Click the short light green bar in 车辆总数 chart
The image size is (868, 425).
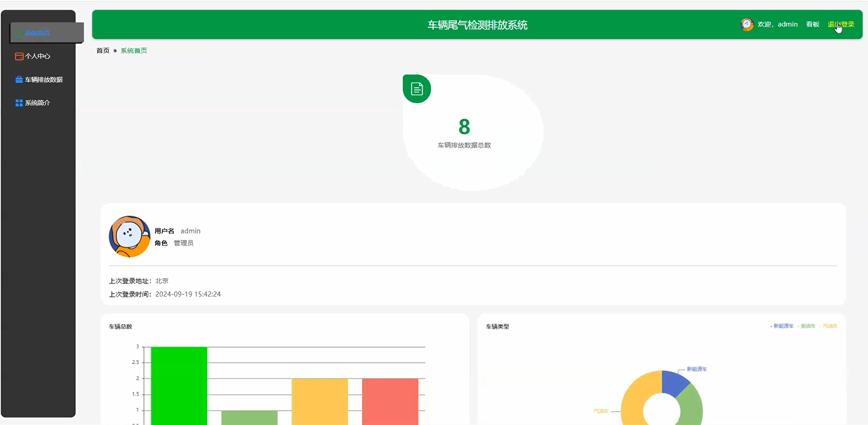coord(249,418)
